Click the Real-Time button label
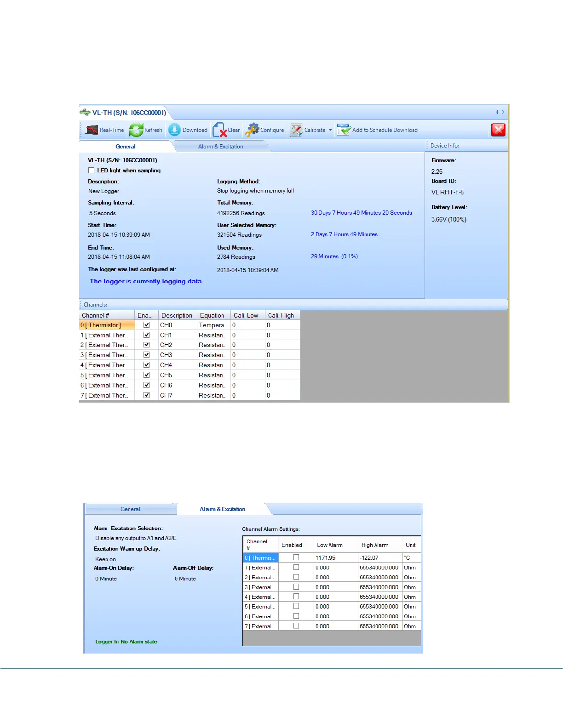Screen dimensions: 563x728 112,130
